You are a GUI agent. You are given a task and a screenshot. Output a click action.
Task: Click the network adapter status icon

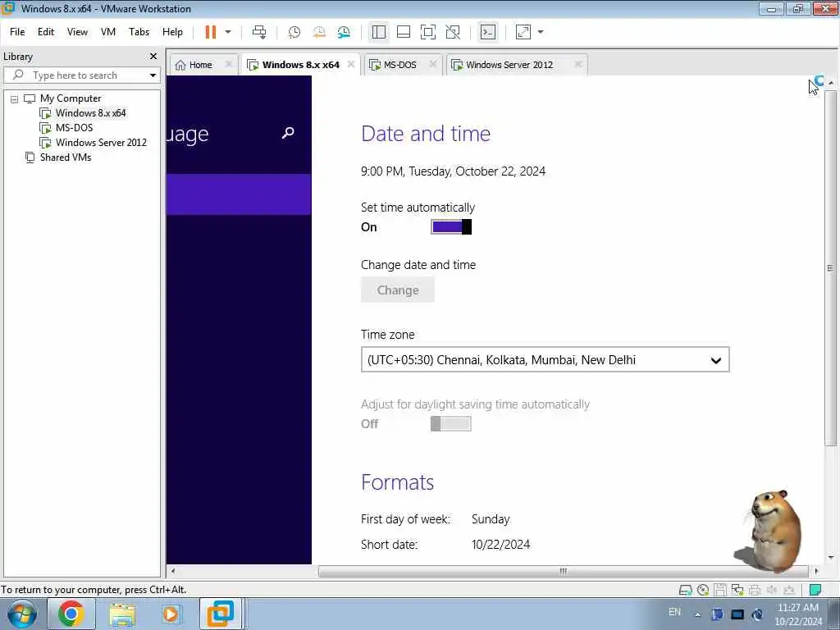pos(737,591)
